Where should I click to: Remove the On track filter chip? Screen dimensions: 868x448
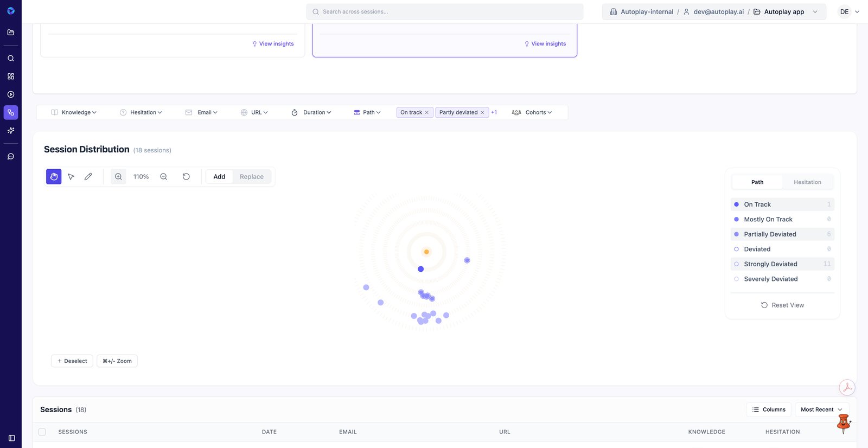(x=427, y=113)
